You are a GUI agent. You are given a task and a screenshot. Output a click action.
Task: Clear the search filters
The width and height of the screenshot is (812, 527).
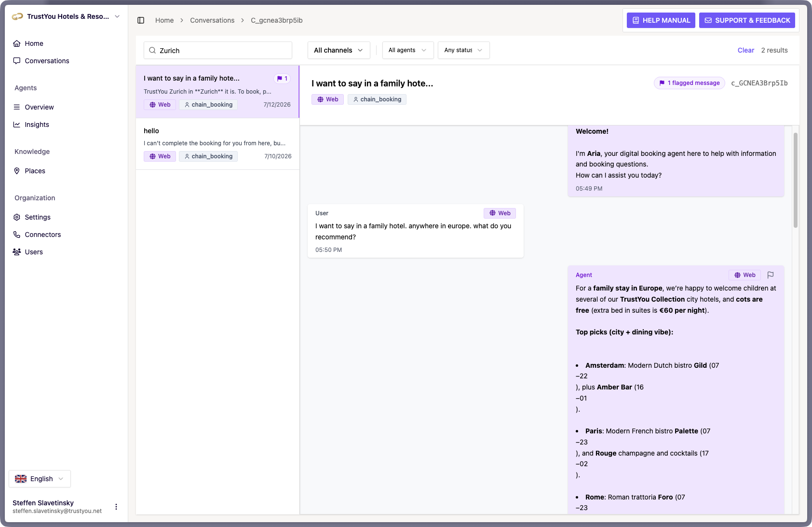[x=745, y=50]
